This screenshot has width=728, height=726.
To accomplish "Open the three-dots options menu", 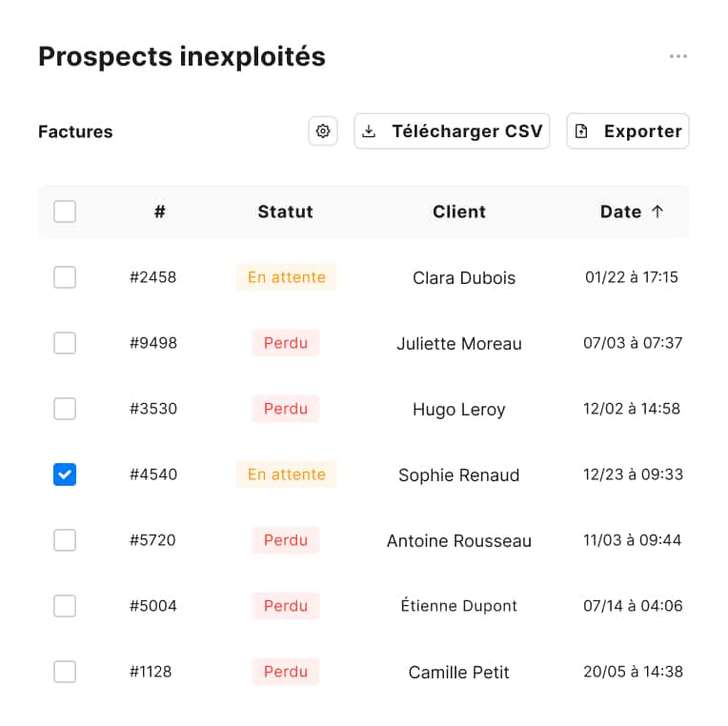I will 677,56.
